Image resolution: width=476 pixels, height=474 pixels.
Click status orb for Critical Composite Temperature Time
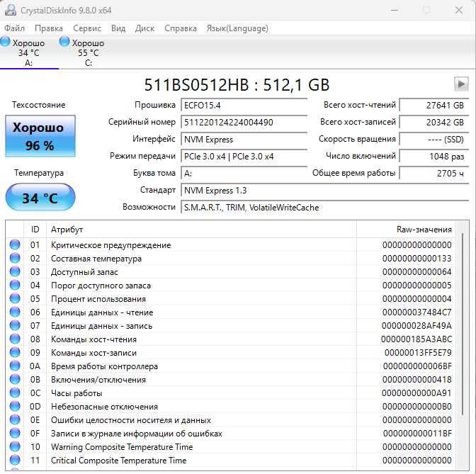15,461
